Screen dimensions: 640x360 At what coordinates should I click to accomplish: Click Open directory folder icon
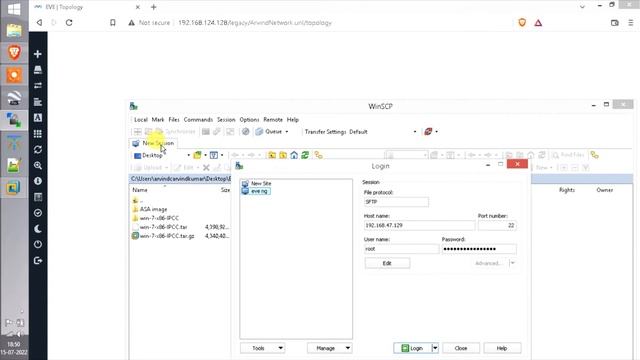[x=198, y=155]
